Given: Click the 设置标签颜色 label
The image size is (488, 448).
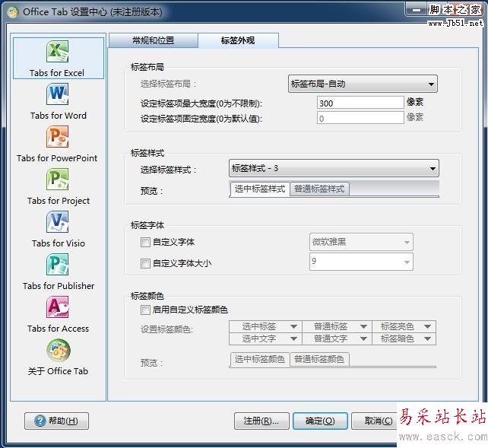Looking at the screenshot, I should coord(166,329).
